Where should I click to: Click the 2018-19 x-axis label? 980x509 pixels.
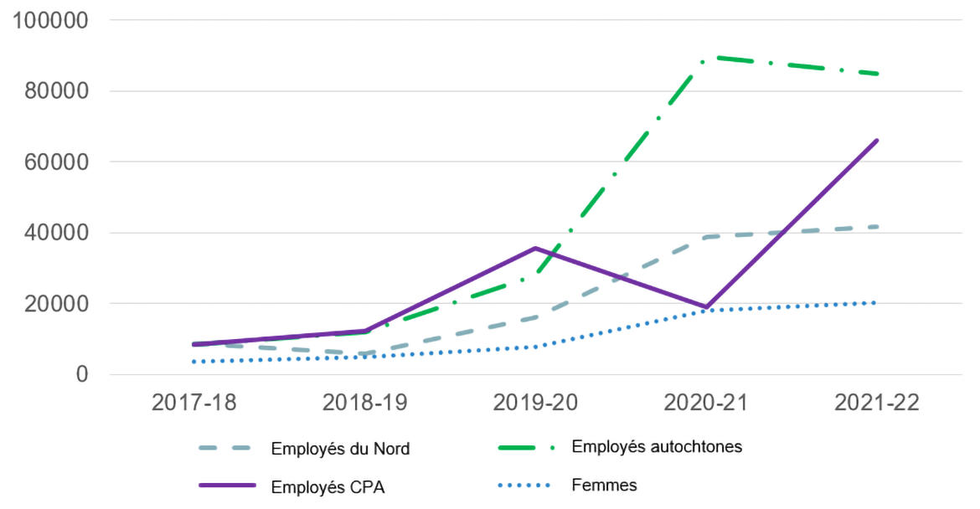[365, 403]
